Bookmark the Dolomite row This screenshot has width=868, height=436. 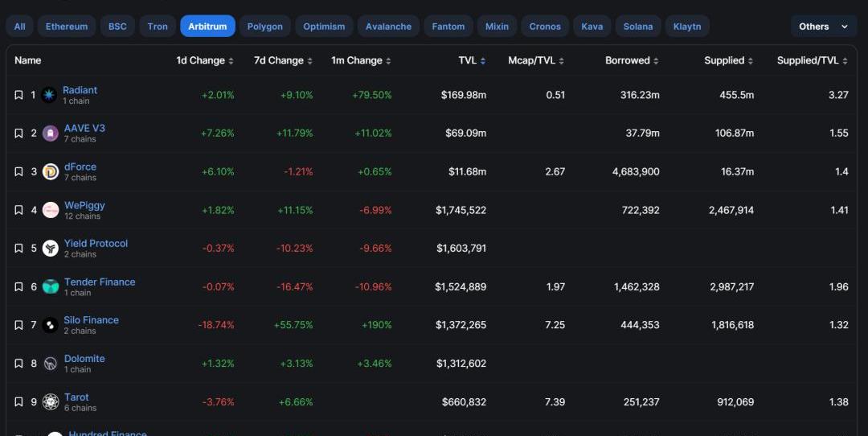(x=18, y=364)
